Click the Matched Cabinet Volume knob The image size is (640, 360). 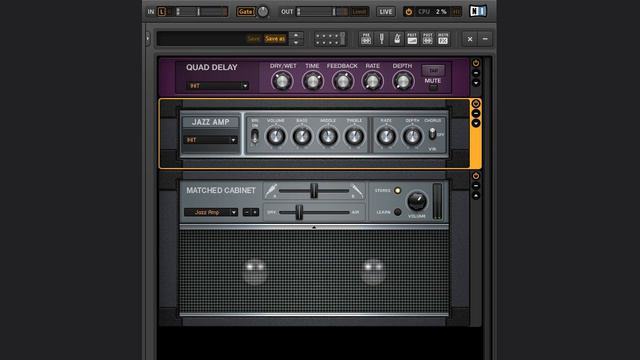click(x=417, y=201)
